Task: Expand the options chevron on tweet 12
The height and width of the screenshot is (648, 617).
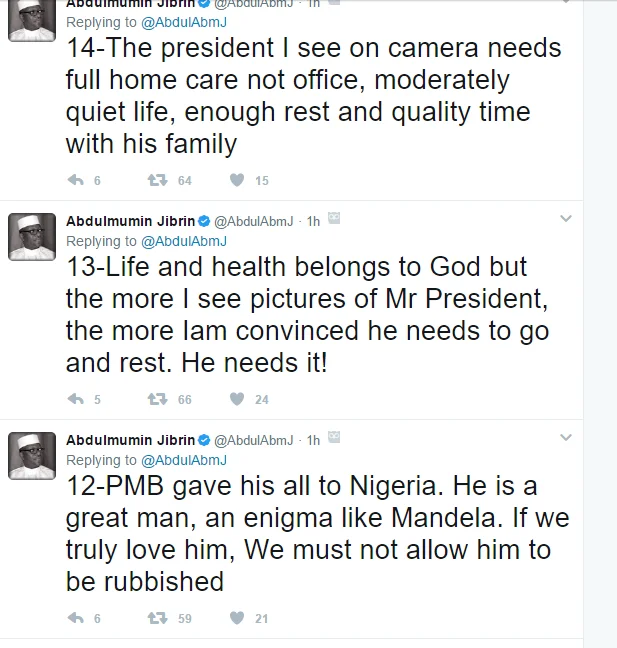Action: [x=565, y=438]
